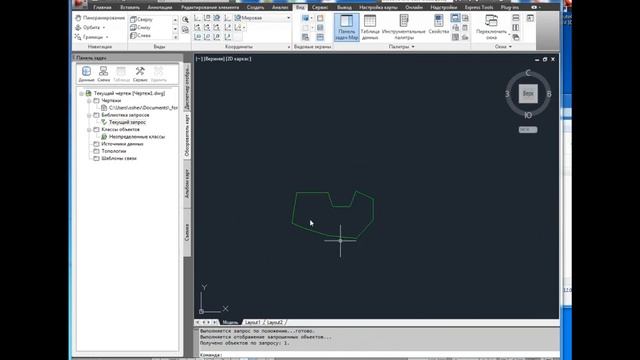Open the Настройка карты ribbon tab
Screen dimensions: 640x360
click(x=378, y=7)
